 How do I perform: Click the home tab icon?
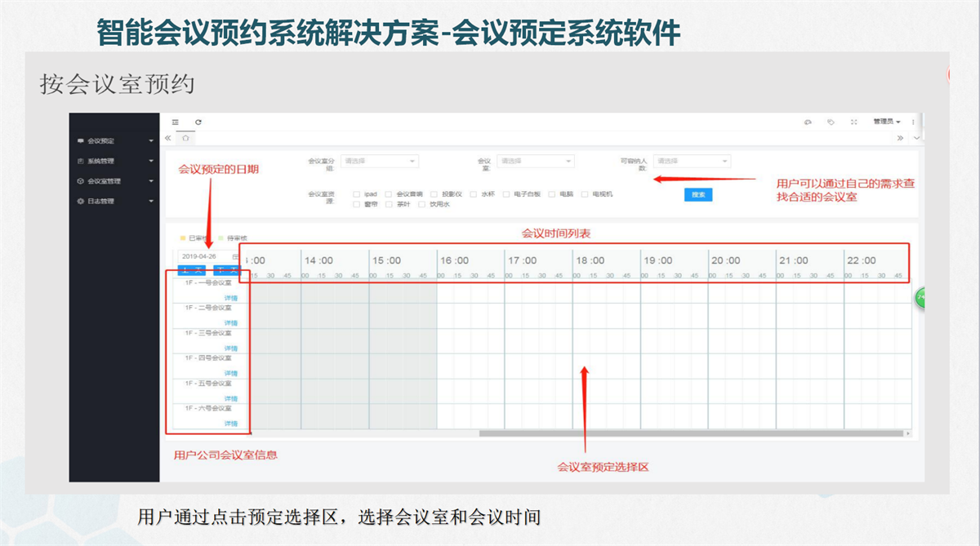pyautogui.click(x=185, y=138)
